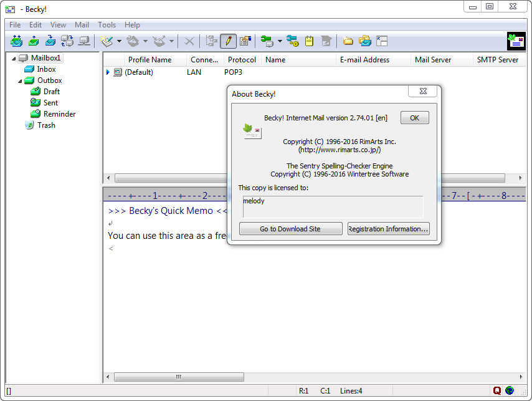Open the Tools menu
Image resolution: width=532 pixels, height=401 pixels.
(107, 25)
